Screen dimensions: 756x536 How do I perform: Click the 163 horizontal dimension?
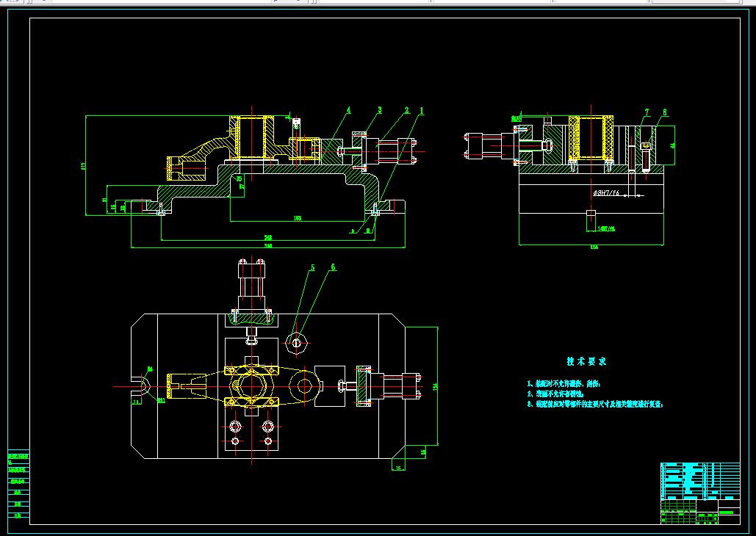(298, 218)
